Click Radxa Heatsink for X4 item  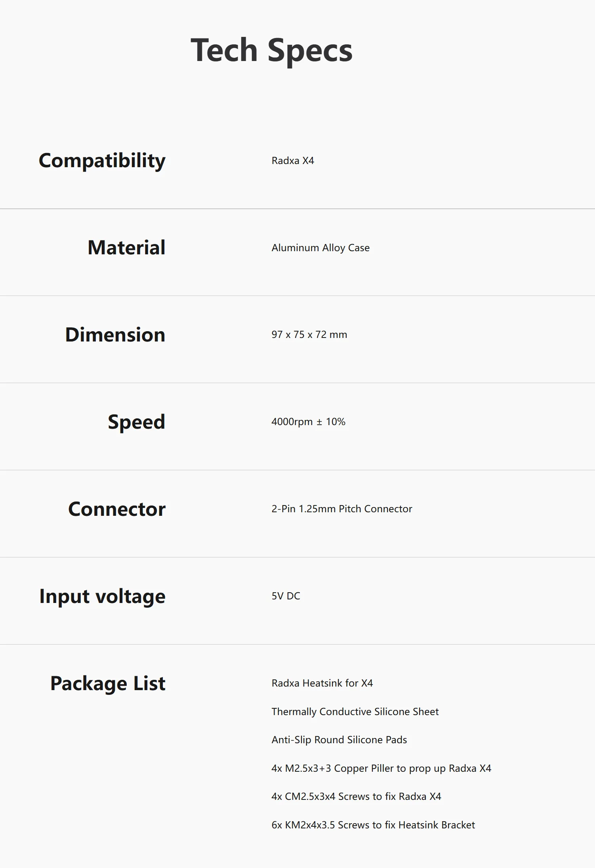pyautogui.click(x=322, y=683)
